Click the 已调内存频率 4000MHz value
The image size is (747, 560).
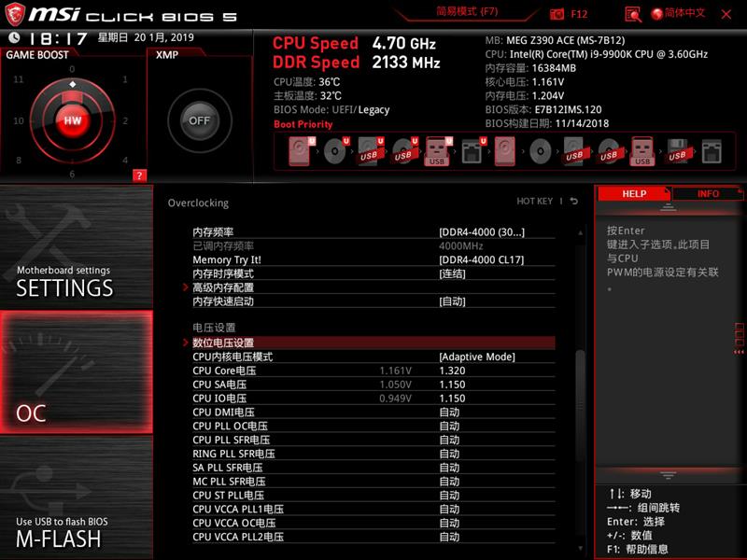[x=460, y=245]
